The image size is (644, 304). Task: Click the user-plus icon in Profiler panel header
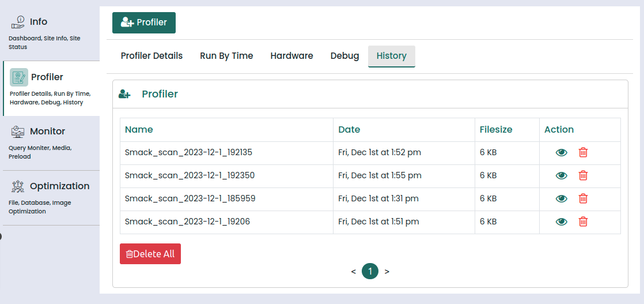[x=124, y=94]
